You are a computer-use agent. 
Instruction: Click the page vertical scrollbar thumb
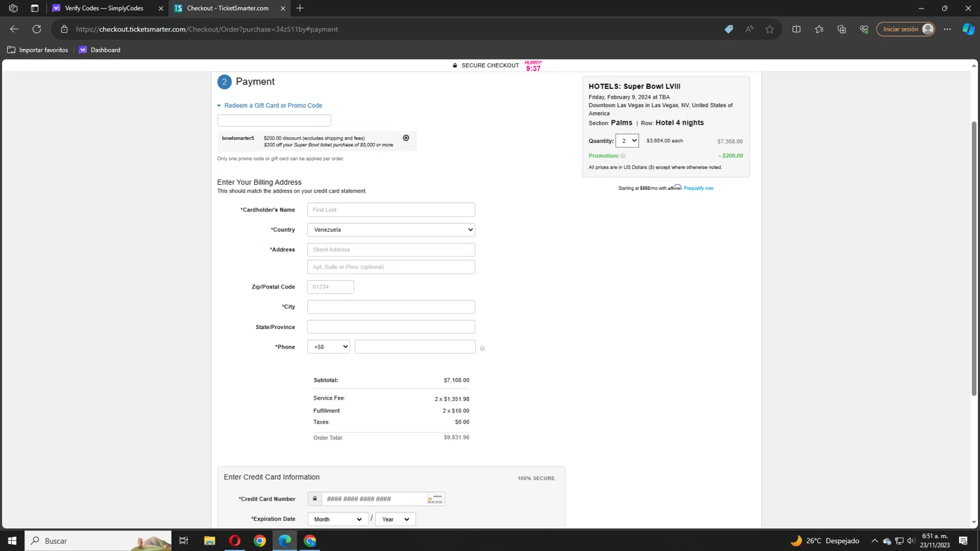973,259
